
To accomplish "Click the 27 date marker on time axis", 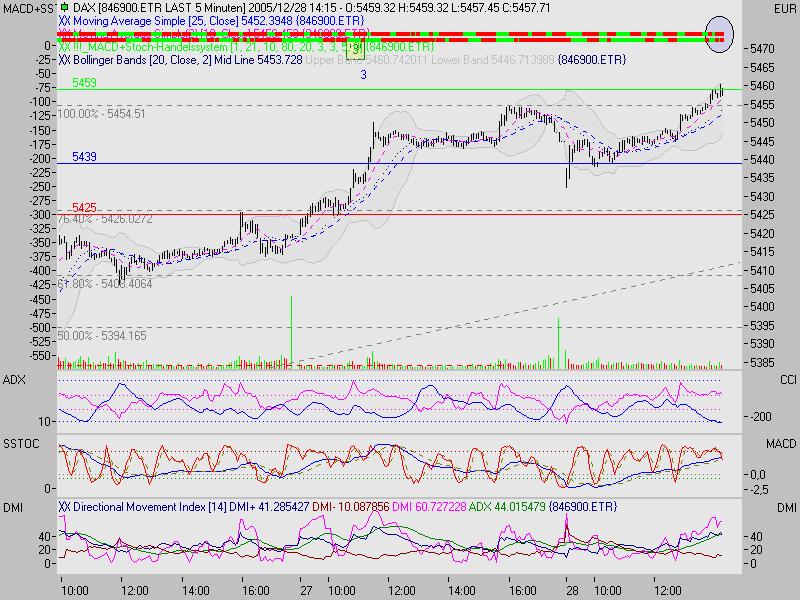I will [306, 591].
